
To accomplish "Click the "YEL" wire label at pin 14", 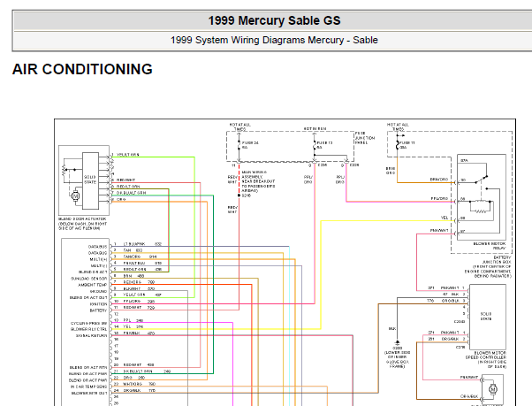I will point(127,326).
